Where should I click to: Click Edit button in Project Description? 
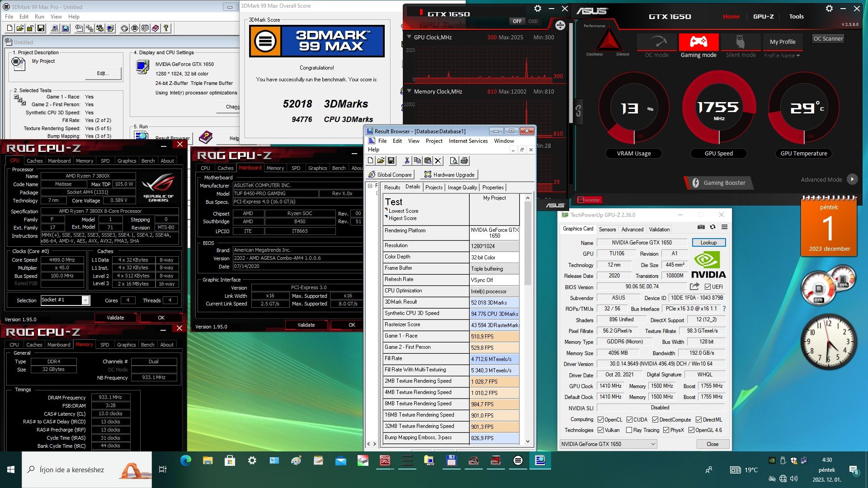pos(103,73)
